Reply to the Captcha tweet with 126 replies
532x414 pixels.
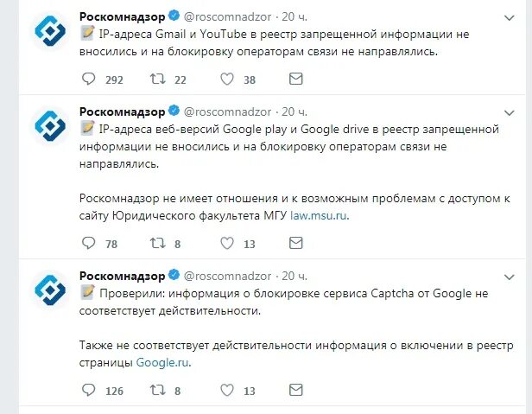pos(89,390)
